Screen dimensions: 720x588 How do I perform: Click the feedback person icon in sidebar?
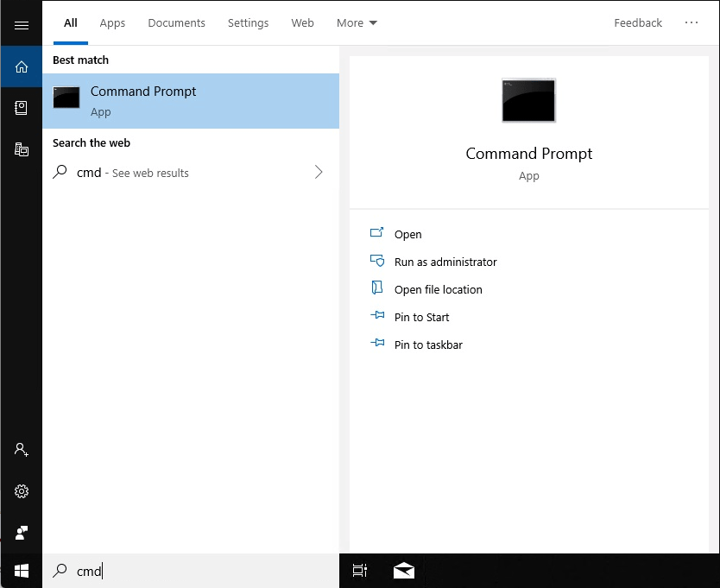click(x=22, y=532)
